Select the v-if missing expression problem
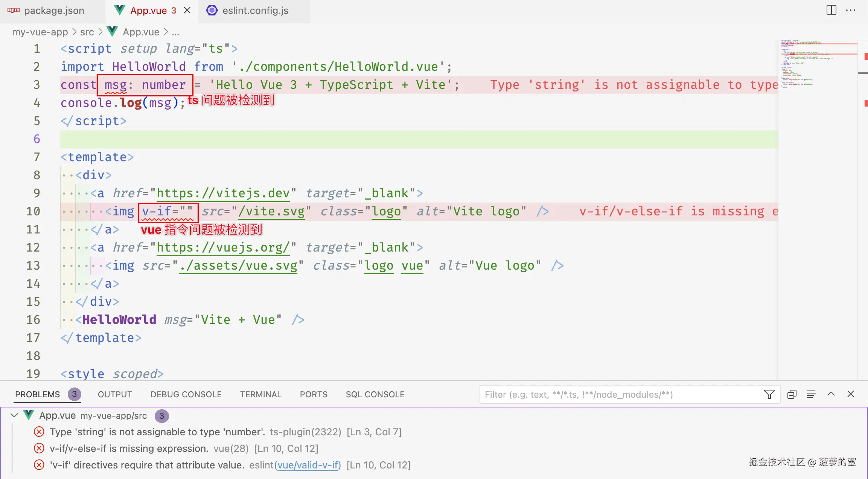The height and width of the screenshot is (479, 868). click(x=129, y=448)
